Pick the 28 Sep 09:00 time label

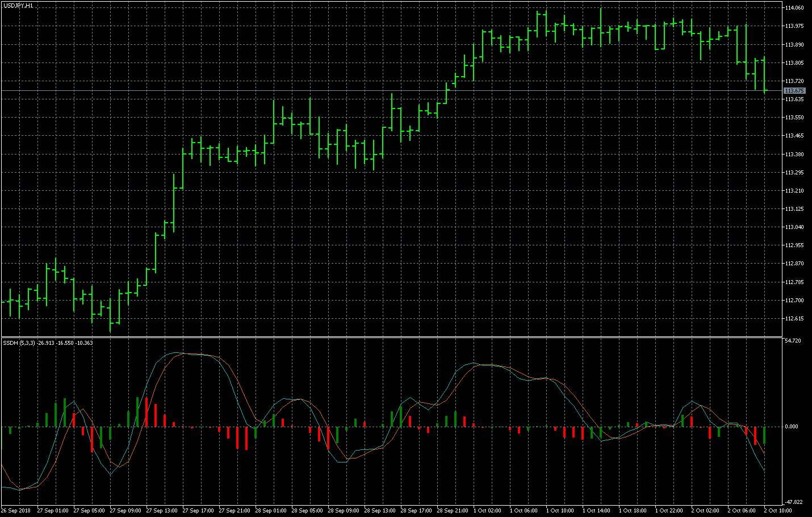pyautogui.click(x=344, y=510)
